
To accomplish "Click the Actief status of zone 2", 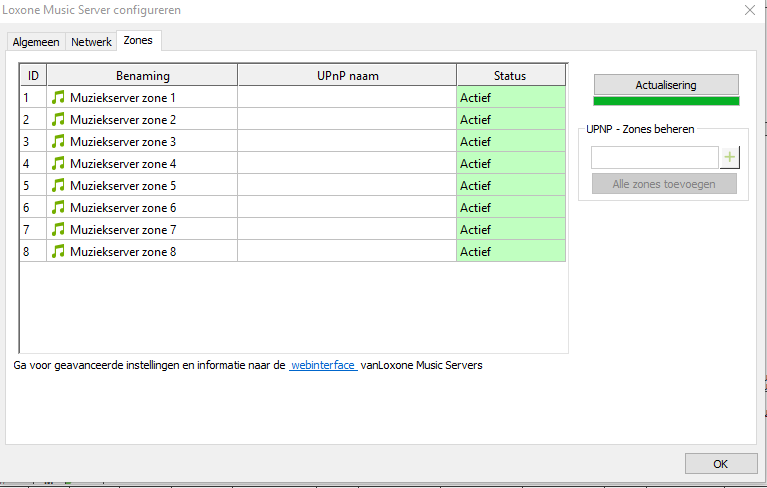I will [511, 120].
